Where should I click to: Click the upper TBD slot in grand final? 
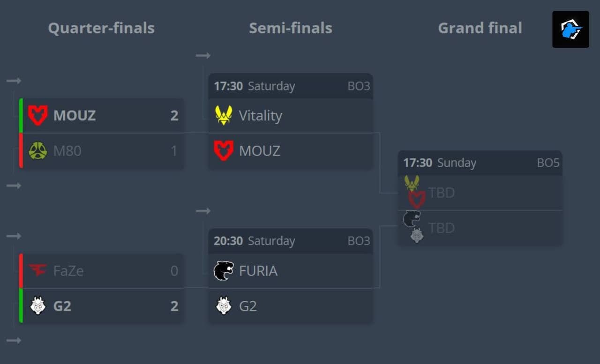tap(480, 193)
